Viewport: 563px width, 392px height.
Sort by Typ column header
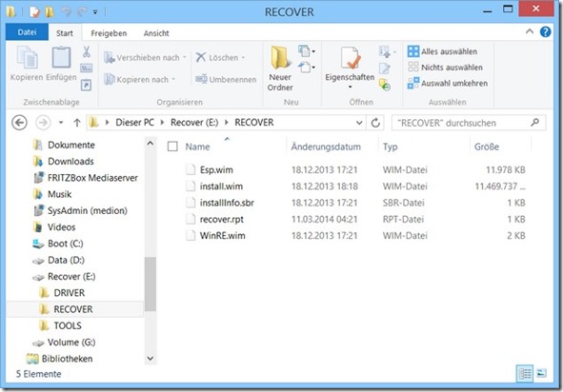[390, 147]
